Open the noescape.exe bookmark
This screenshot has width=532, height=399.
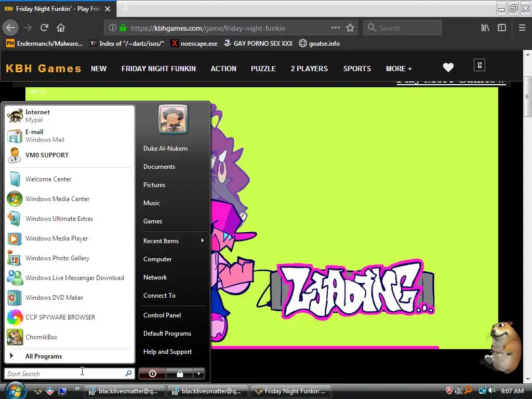tap(194, 44)
